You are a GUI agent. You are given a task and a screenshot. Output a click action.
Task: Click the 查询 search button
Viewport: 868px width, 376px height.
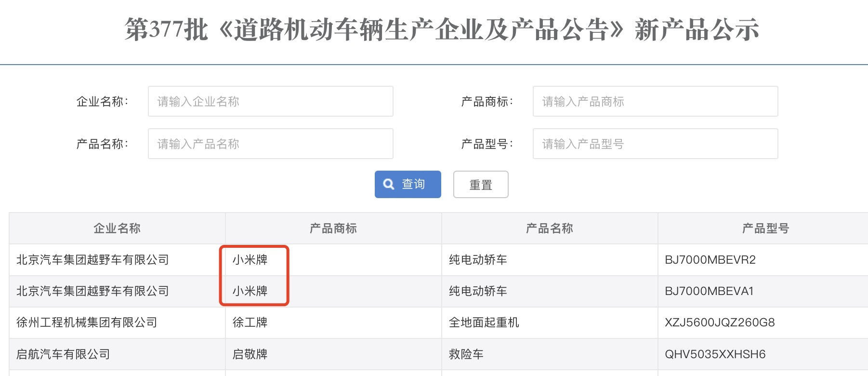pyautogui.click(x=408, y=184)
